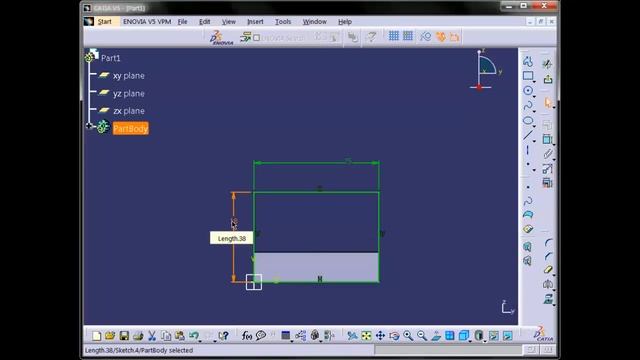Click the Copy icon
The height and width of the screenshot is (360, 640).
166,336
